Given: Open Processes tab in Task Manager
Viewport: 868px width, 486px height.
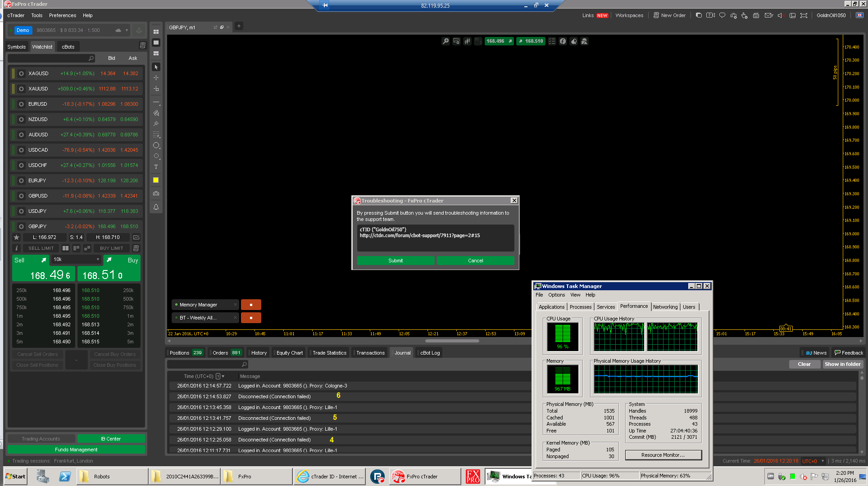Looking at the screenshot, I should (x=580, y=307).
